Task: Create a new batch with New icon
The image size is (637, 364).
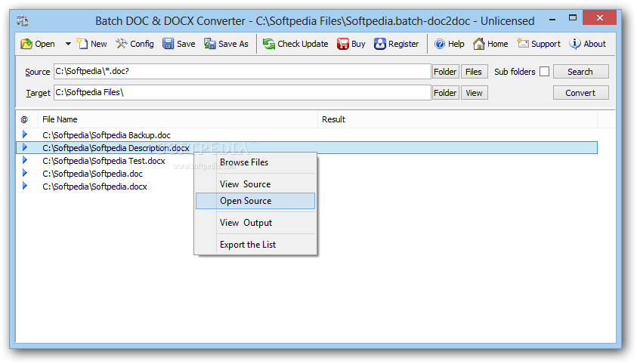Action: (x=82, y=43)
